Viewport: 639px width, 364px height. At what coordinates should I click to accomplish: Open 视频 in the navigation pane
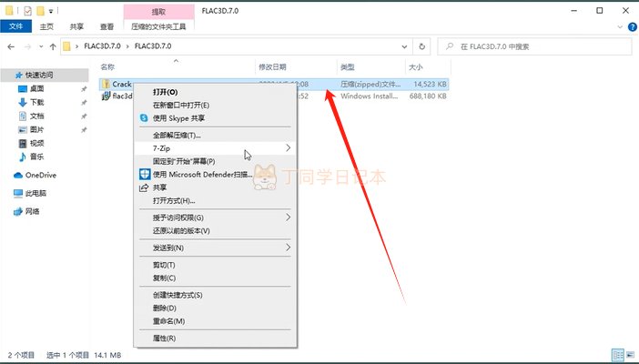[36, 143]
